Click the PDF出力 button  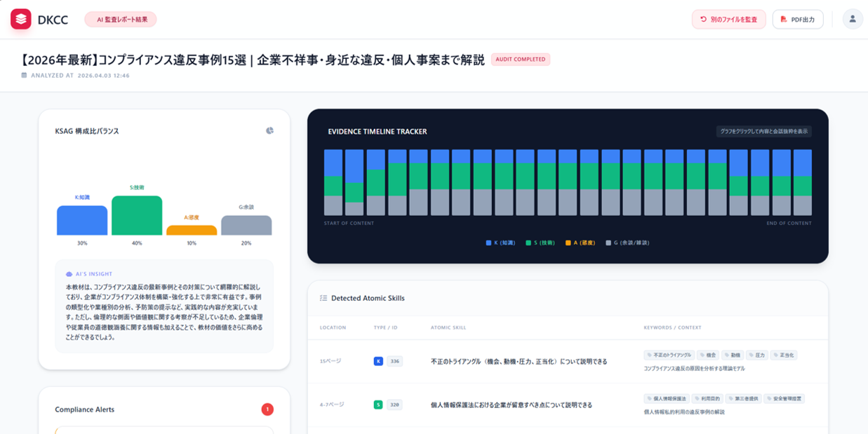[798, 20]
